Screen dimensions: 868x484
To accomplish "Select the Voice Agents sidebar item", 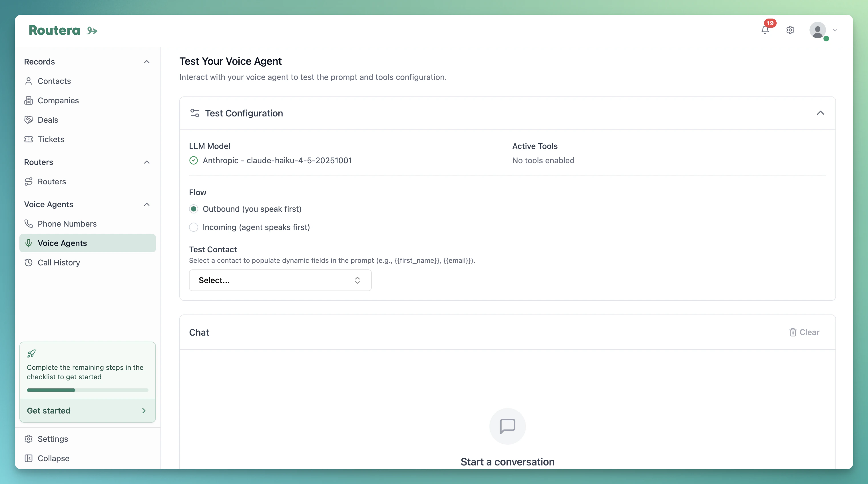I will click(x=88, y=243).
